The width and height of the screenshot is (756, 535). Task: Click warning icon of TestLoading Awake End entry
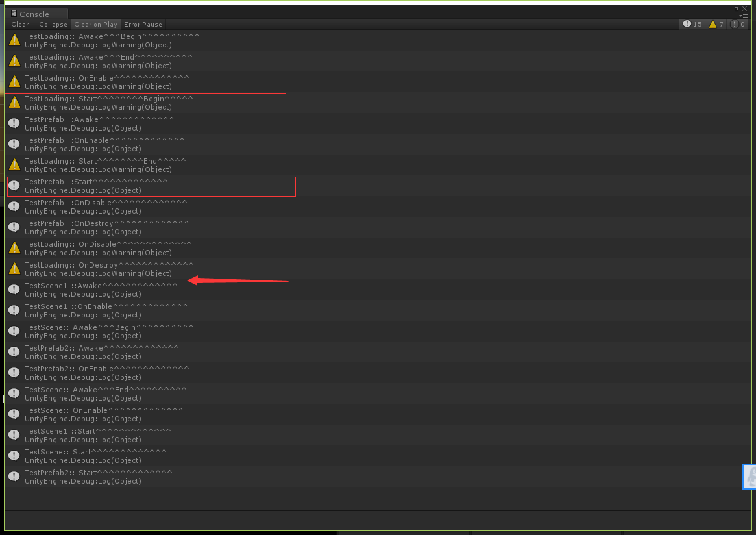click(14, 61)
